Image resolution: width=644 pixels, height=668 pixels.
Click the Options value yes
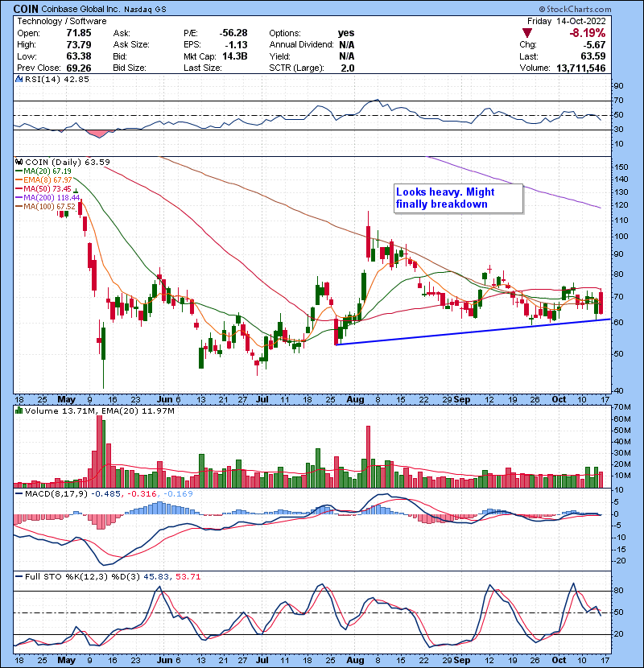346,33
